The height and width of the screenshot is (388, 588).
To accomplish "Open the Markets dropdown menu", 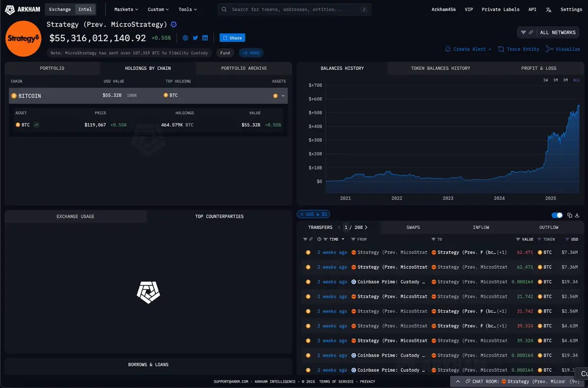I will [126, 9].
